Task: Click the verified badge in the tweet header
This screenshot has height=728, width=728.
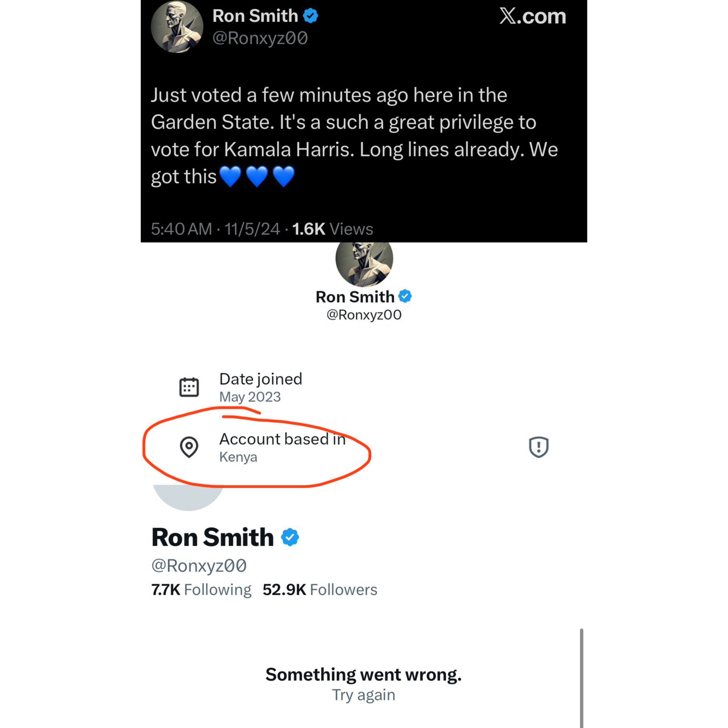Action: tap(310, 16)
